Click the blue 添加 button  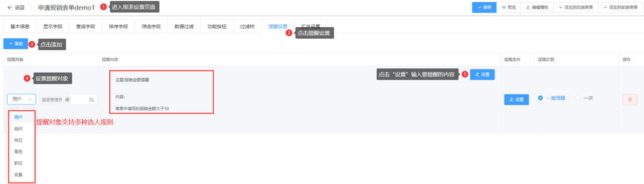tap(16, 44)
